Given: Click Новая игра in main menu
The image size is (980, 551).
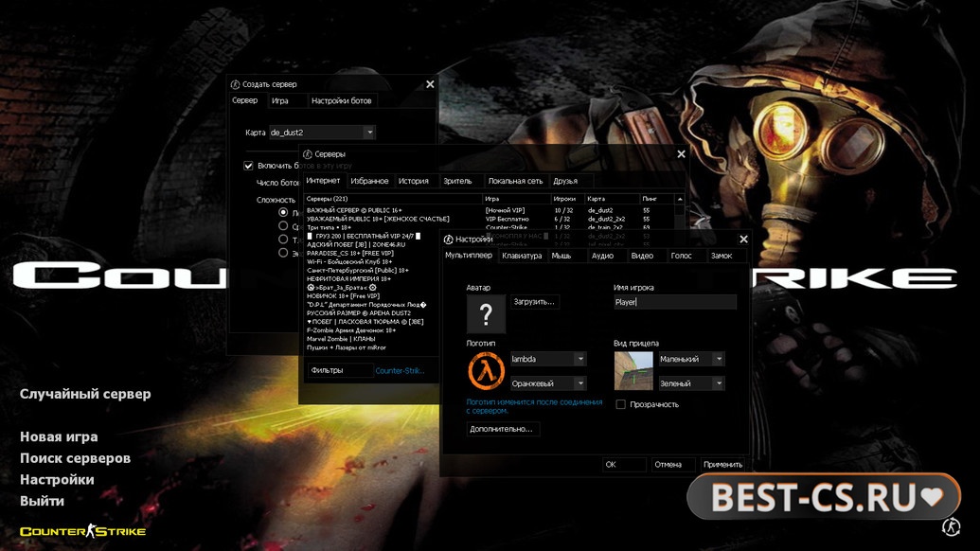Looking at the screenshot, I should (59, 436).
